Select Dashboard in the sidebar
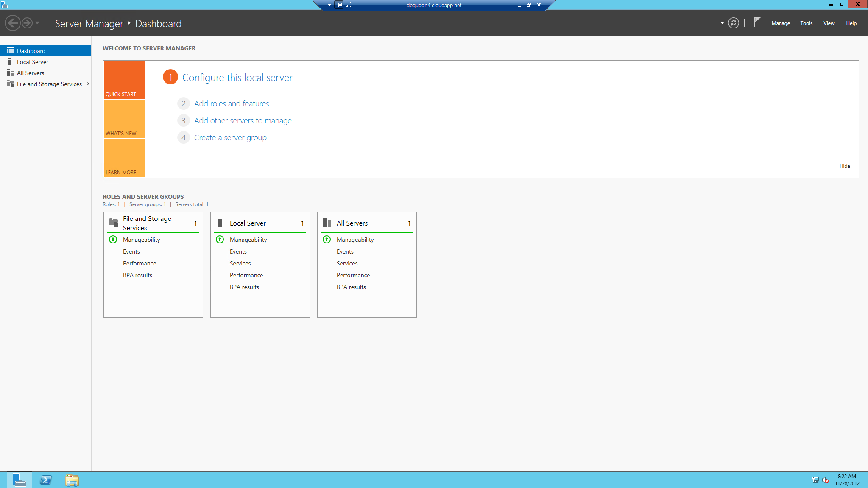The height and width of the screenshot is (488, 868). pyautogui.click(x=46, y=50)
